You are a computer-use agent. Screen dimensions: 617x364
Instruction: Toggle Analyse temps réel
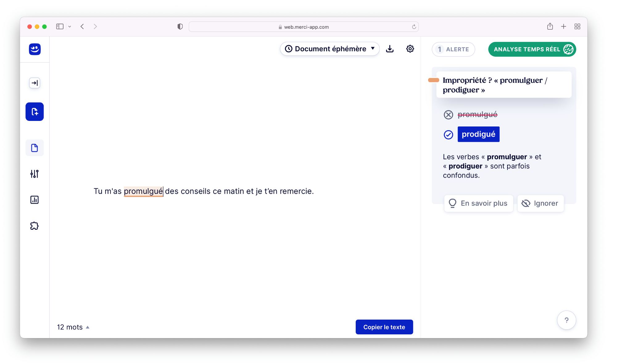tap(532, 49)
